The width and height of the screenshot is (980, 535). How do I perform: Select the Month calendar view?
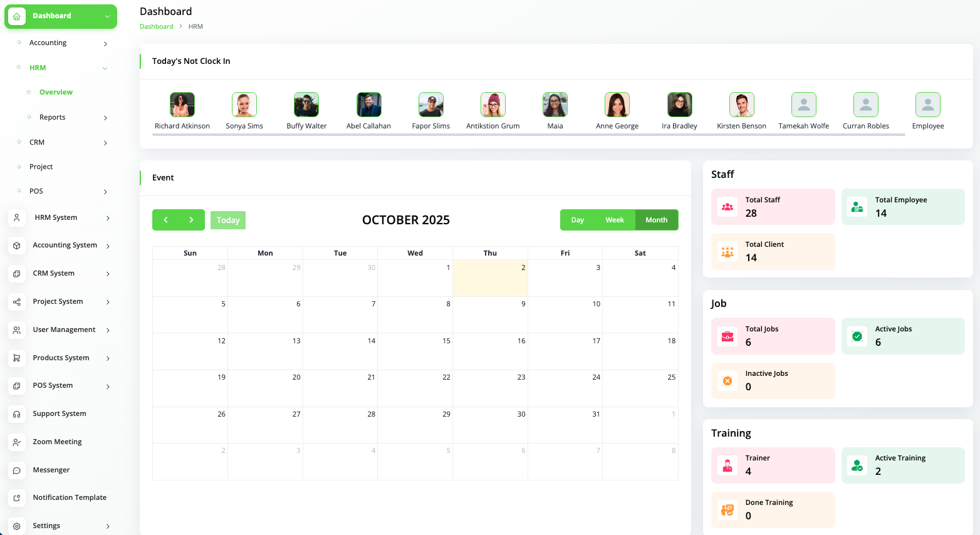coord(657,220)
